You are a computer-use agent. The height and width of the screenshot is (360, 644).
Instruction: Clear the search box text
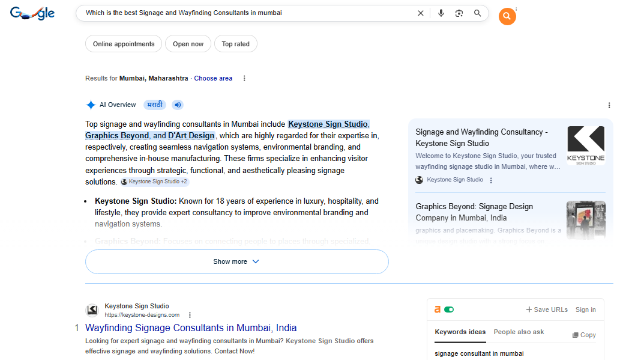tap(420, 13)
